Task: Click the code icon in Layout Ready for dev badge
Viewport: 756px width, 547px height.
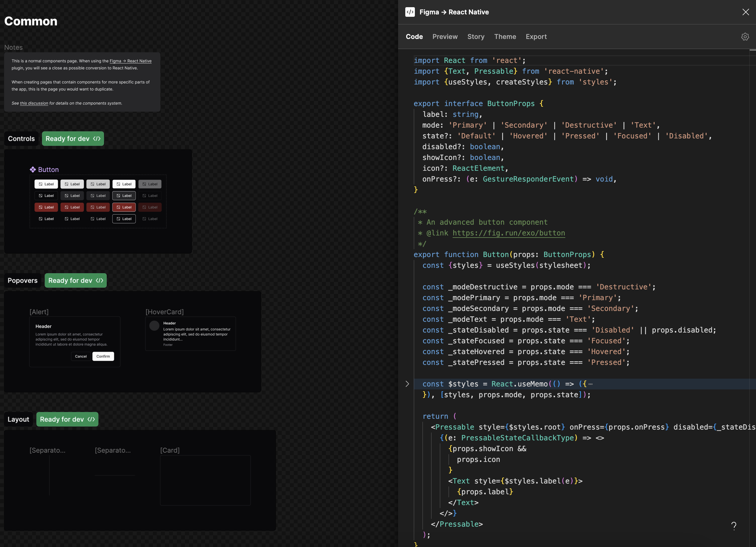Action: 91,419
